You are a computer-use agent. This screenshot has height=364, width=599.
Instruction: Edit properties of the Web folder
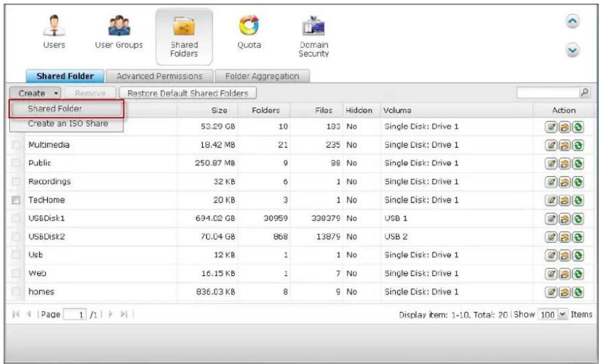click(x=551, y=273)
